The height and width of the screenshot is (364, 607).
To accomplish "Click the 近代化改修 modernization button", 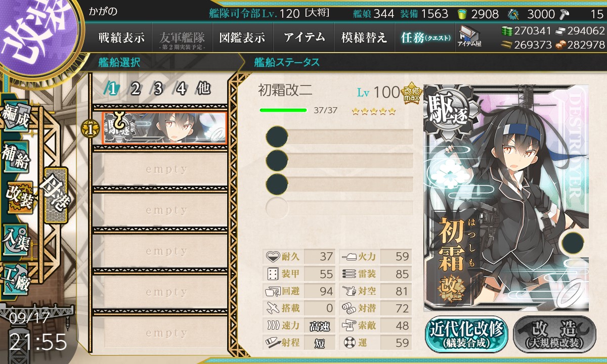I will point(467,333).
